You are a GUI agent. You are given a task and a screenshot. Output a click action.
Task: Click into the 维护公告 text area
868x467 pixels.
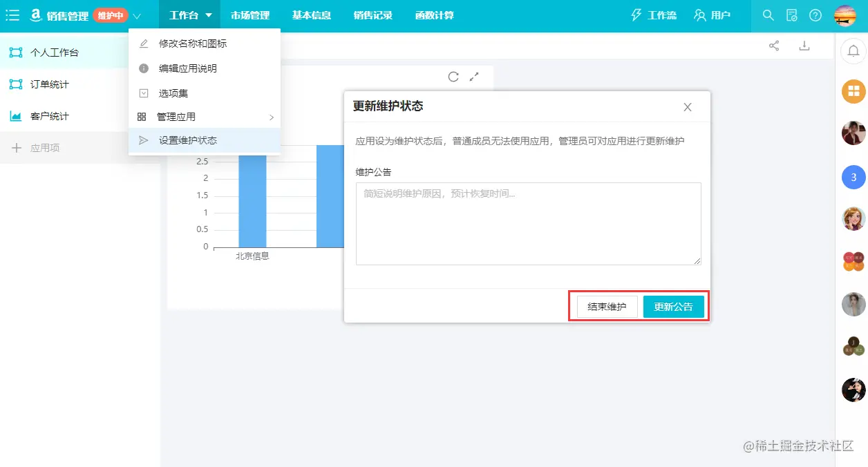pos(529,224)
